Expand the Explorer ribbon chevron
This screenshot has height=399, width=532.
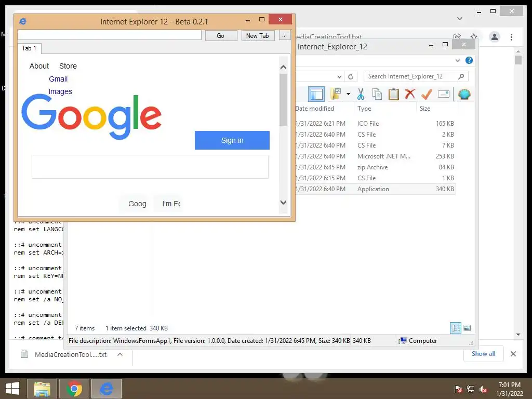click(x=457, y=60)
